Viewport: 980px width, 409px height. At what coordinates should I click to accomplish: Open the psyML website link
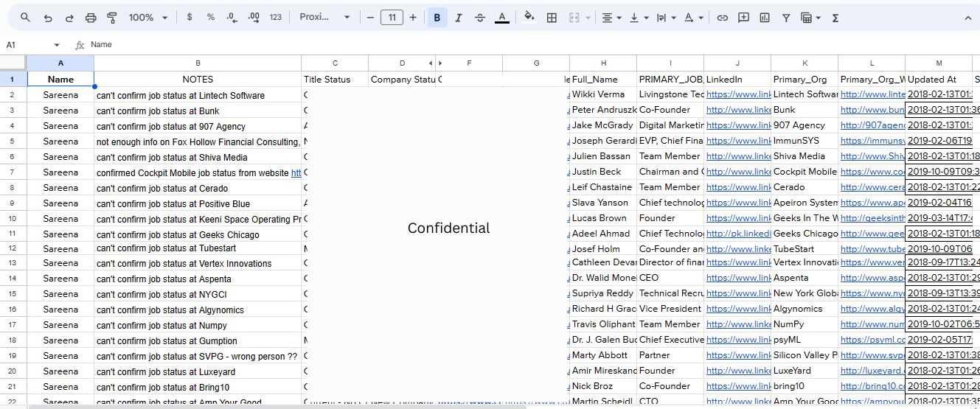[x=872, y=340]
